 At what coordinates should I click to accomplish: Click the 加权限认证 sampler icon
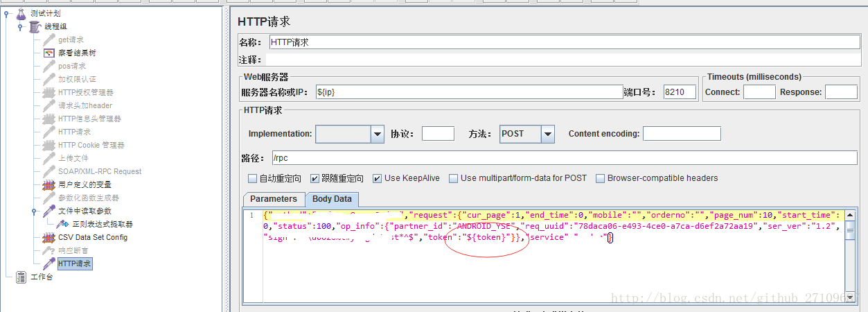pos(48,79)
